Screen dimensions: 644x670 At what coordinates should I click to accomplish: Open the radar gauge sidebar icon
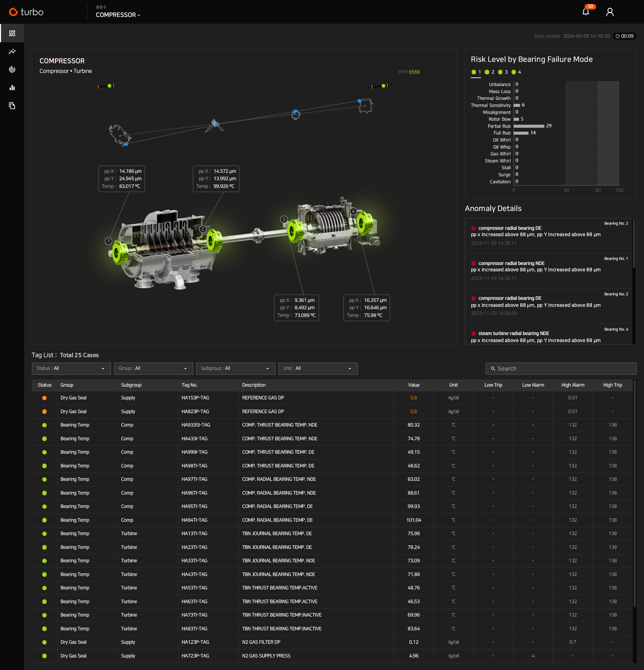pyautogui.click(x=12, y=69)
